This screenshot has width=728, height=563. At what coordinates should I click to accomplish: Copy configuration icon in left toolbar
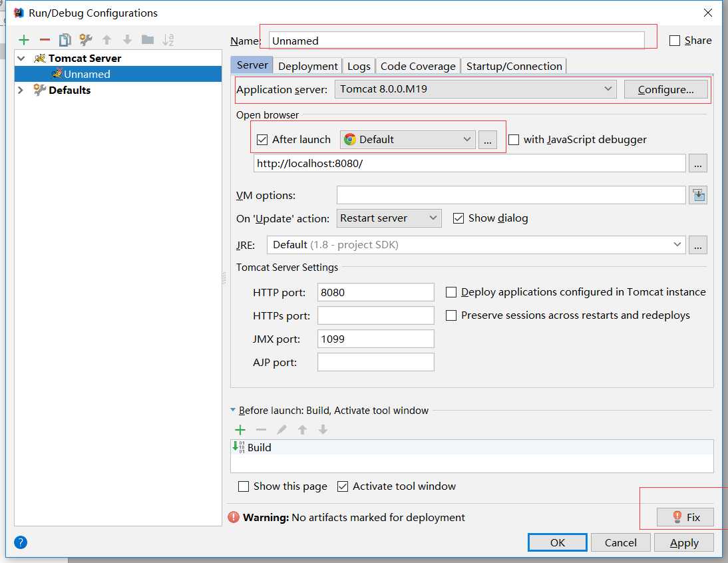coord(65,40)
